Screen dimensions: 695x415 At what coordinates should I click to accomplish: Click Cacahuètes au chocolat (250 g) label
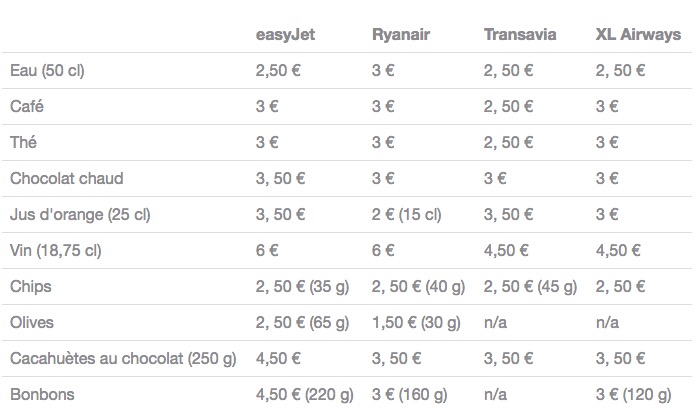(x=123, y=358)
